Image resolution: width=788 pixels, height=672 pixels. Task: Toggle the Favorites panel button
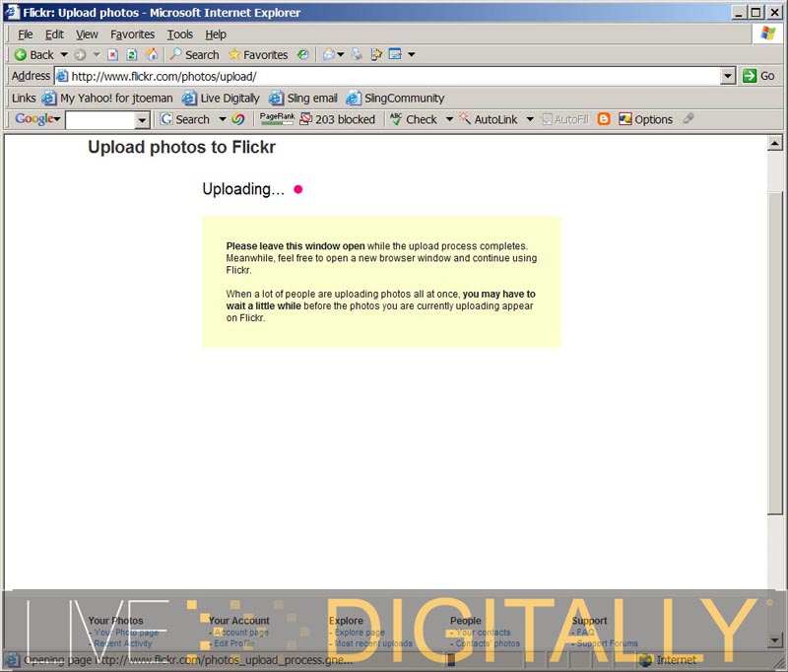258,54
